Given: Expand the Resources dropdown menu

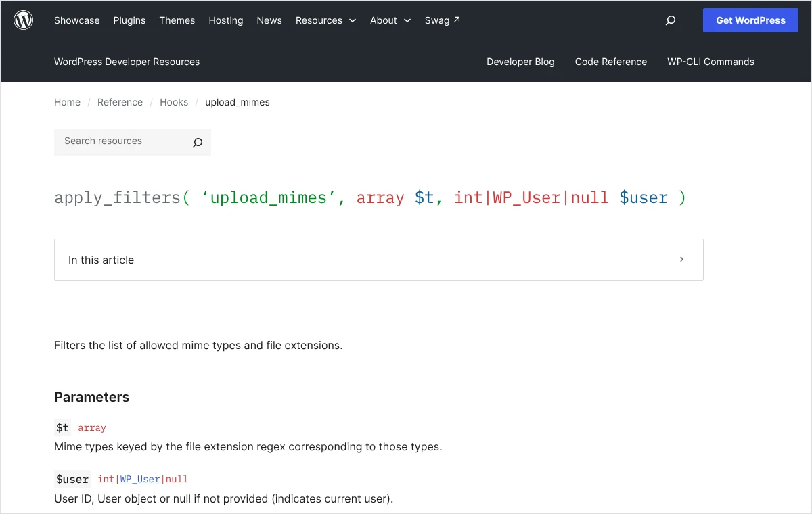Looking at the screenshot, I should click(x=325, y=20).
